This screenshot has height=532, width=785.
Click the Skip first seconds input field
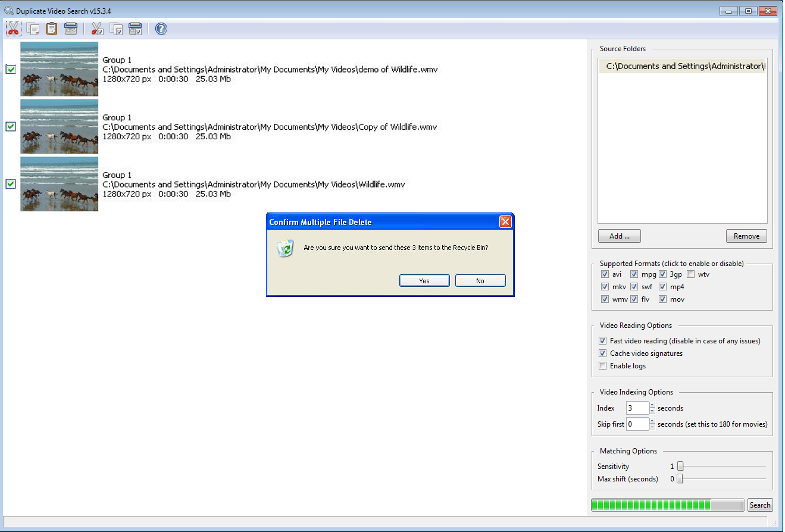pos(637,424)
